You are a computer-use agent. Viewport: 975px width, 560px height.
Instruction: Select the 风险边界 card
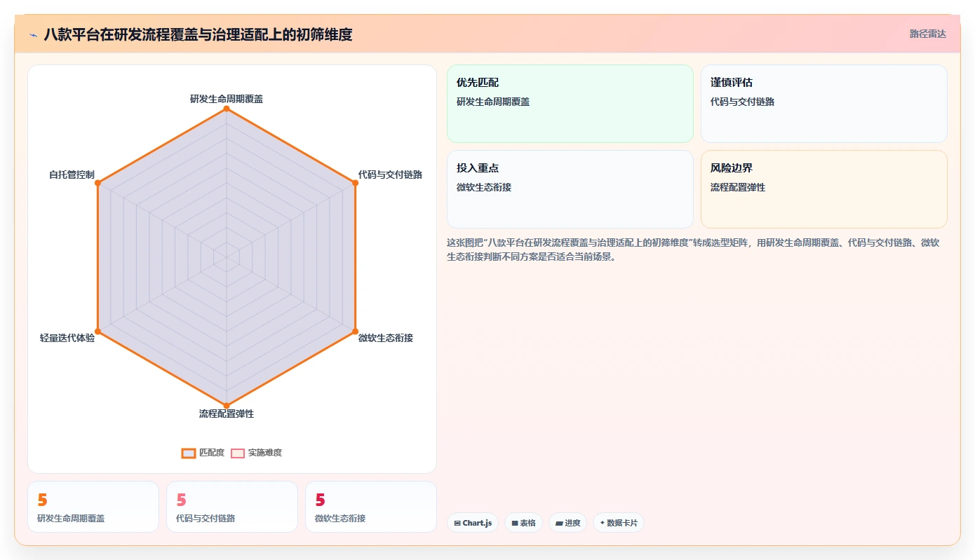click(x=824, y=189)
